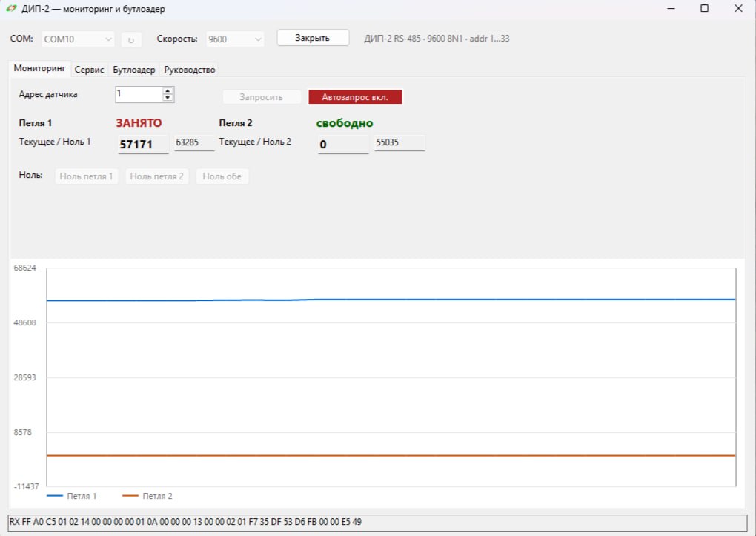The width and height of the screenshot is (756, 536).
Task: Click the Запросить button
Action: pyautogui.click(x=262, y=97)
